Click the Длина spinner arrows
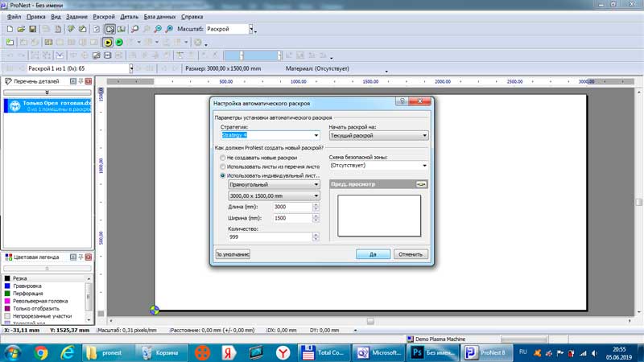This screenshot has width=644, height=362. (316, 207)
